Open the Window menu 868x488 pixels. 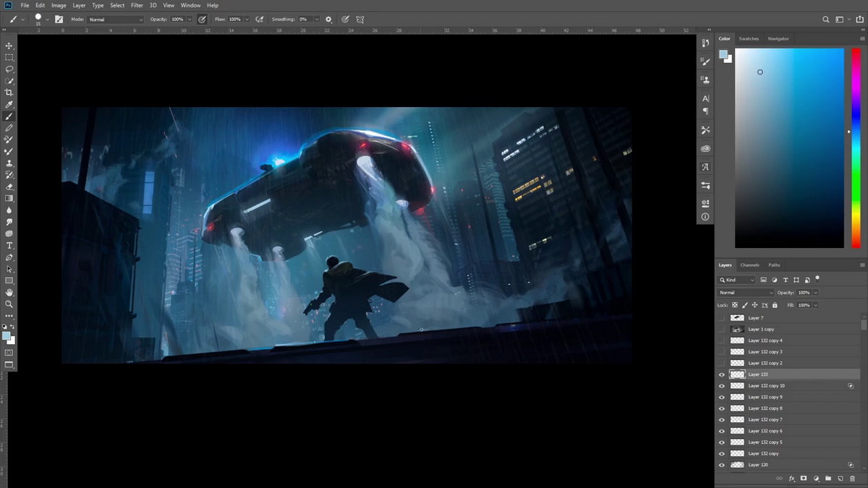[191, 5]
